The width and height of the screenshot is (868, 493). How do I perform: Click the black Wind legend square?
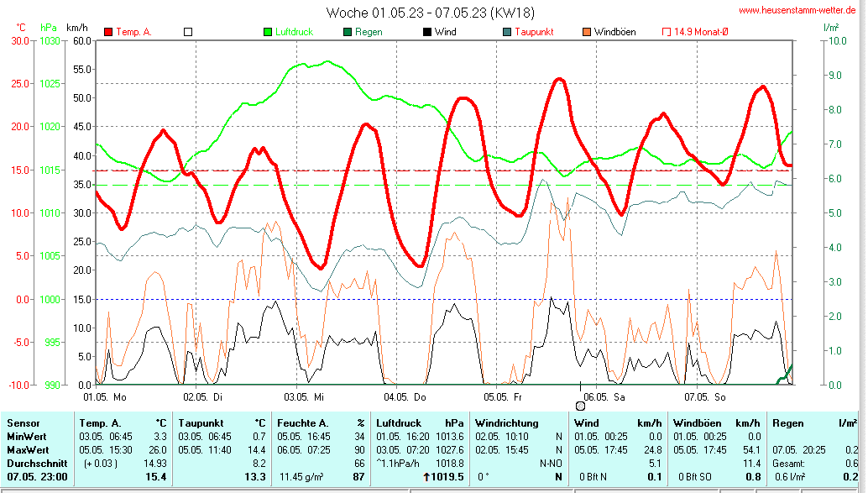click(427, 32)
